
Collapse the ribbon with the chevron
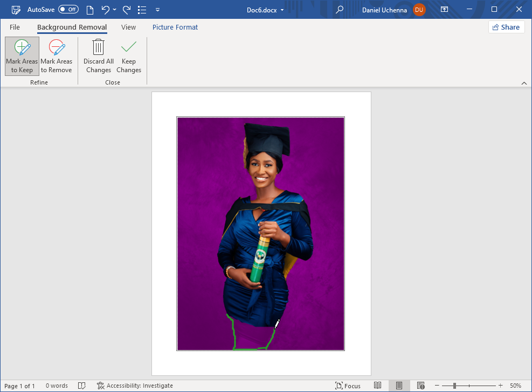[524, 83]
